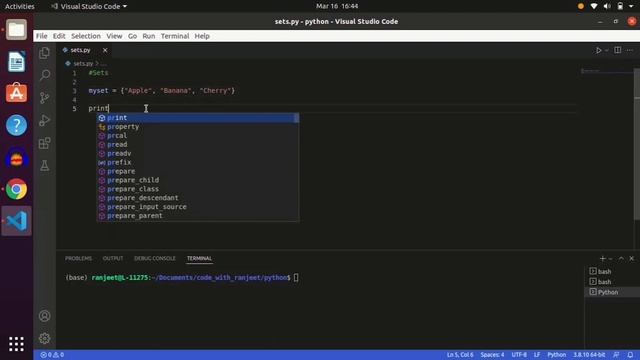Open Source Control view

(44, 98)
